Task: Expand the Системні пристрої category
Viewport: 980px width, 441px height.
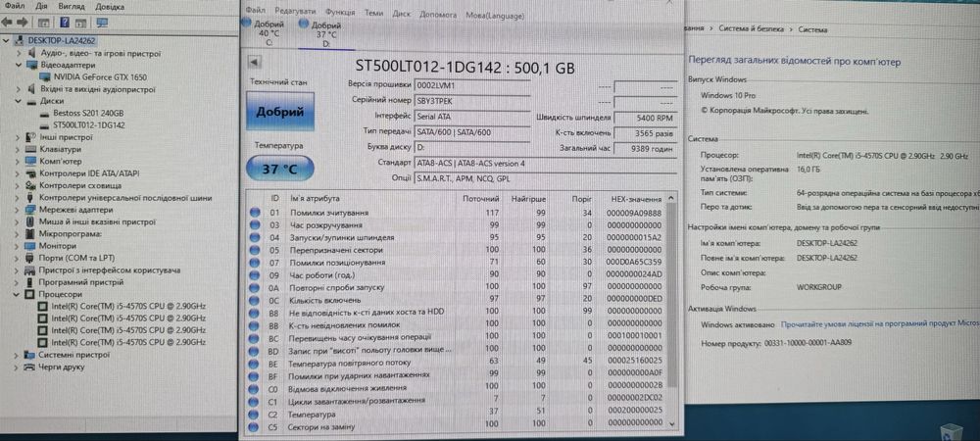Action: 18,355
